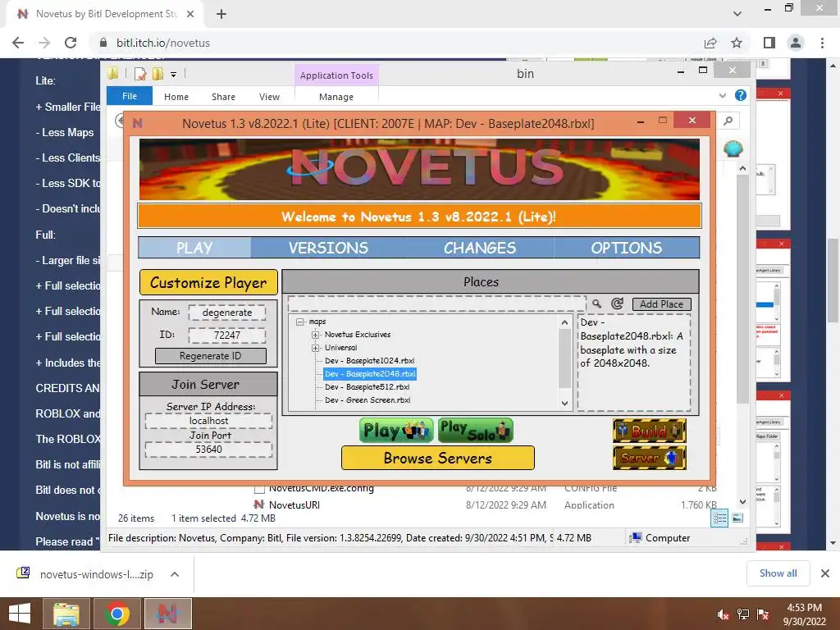Click the maps list scroll down arrow
The height and width of the screenshot is (630, 840).
click(564, 404)
